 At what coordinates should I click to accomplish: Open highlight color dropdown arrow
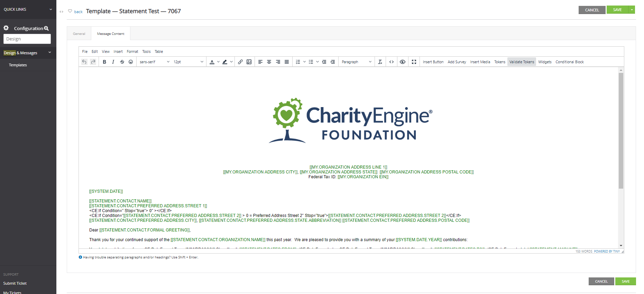tap(231, 62)
